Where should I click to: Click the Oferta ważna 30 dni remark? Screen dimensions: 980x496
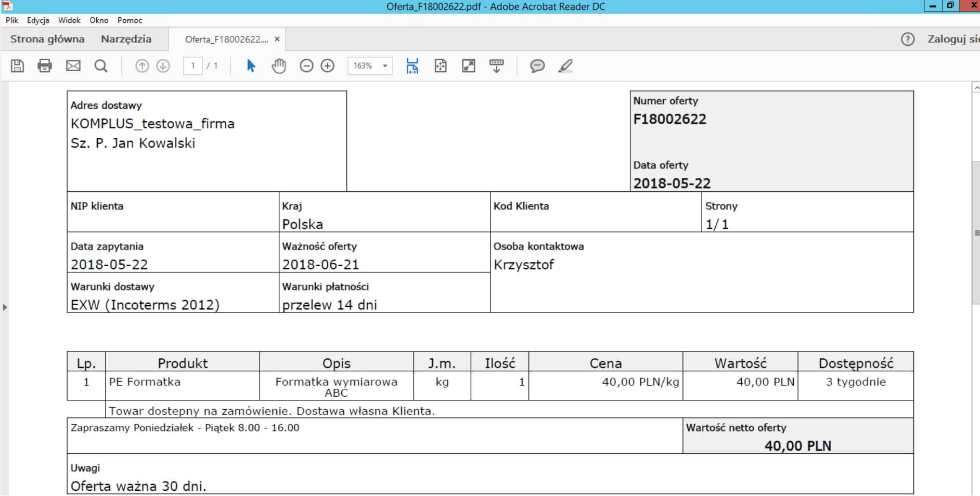(138, 486)
